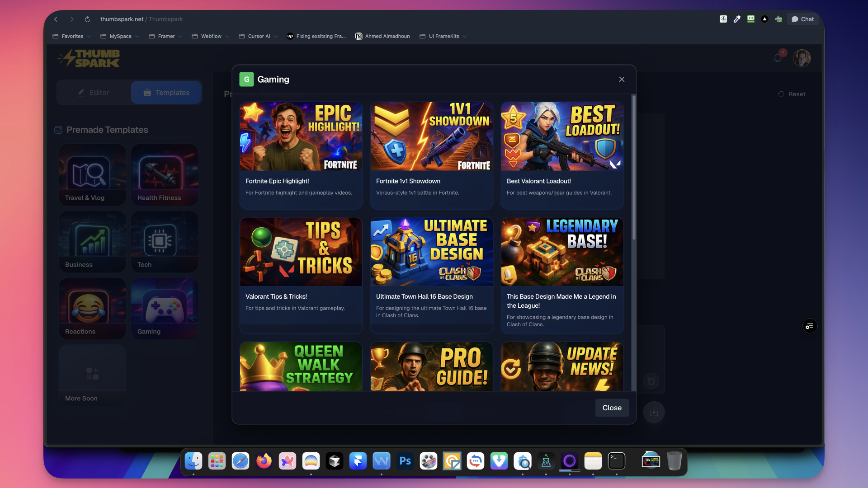This screenshot has height=488, width=868.
Task: Switch to the Editor tab
Action: tap(94, 93)
